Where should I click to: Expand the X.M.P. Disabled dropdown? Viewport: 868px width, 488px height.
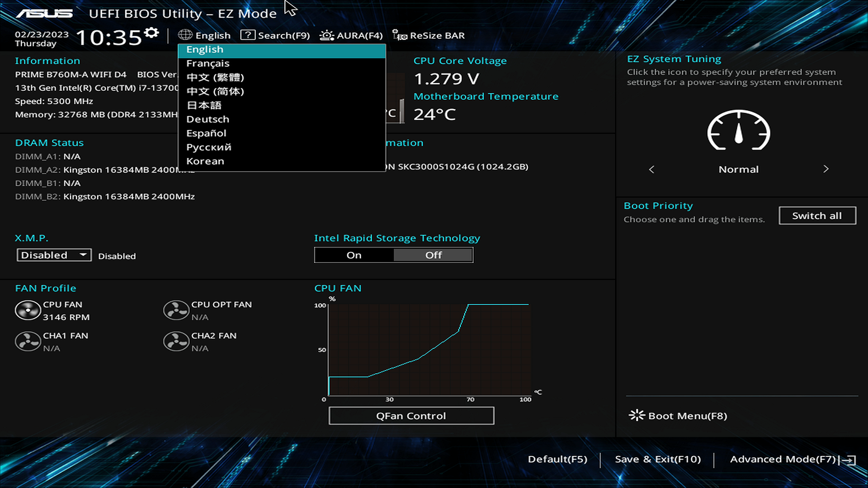[54, 255]
